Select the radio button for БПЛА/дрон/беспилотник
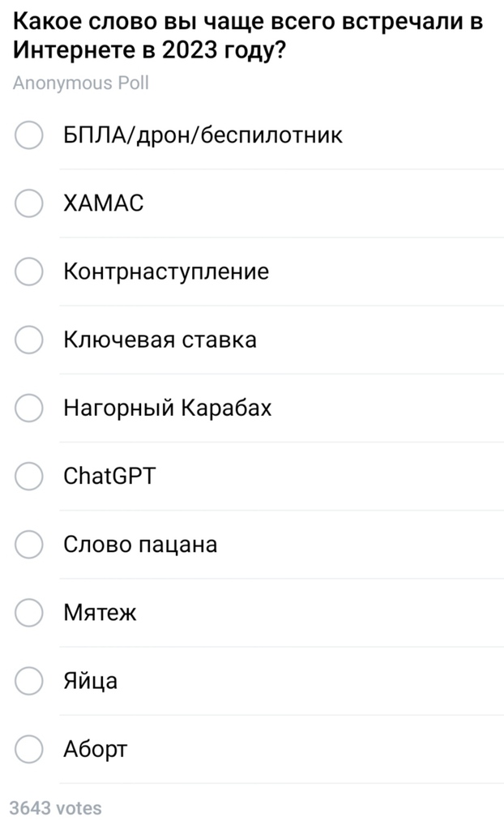 click(x=29, y=135)
